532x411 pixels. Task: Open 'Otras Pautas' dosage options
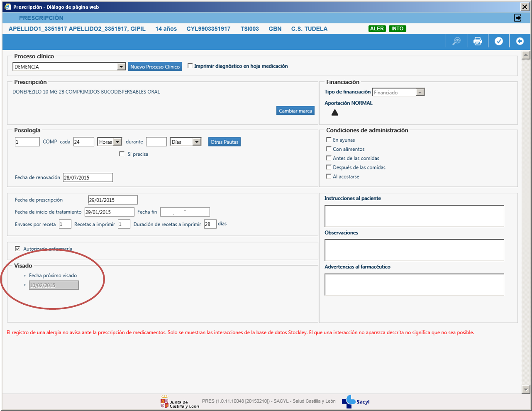(224, 142)
